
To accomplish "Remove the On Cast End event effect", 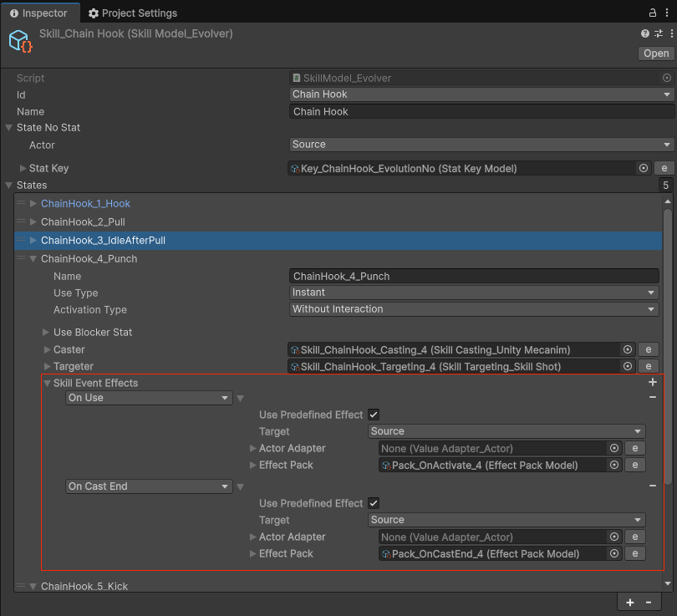I will (653, 486).
